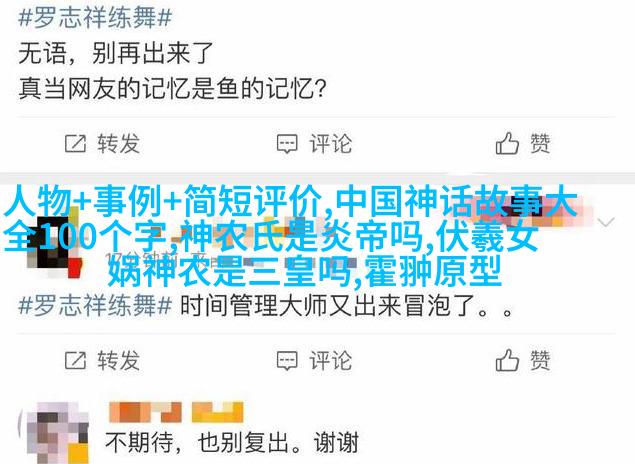Open #罗志祥练舞# hashtag in the 时间管理大师 post
This screenshot has width=635, height=464.
click(x=95, y=305)
